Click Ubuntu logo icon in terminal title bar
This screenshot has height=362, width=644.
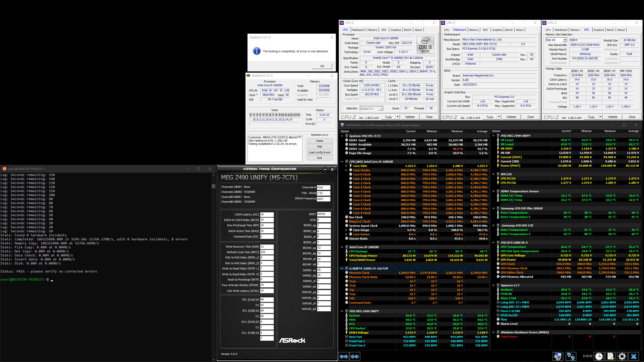[x=4, y=169]
